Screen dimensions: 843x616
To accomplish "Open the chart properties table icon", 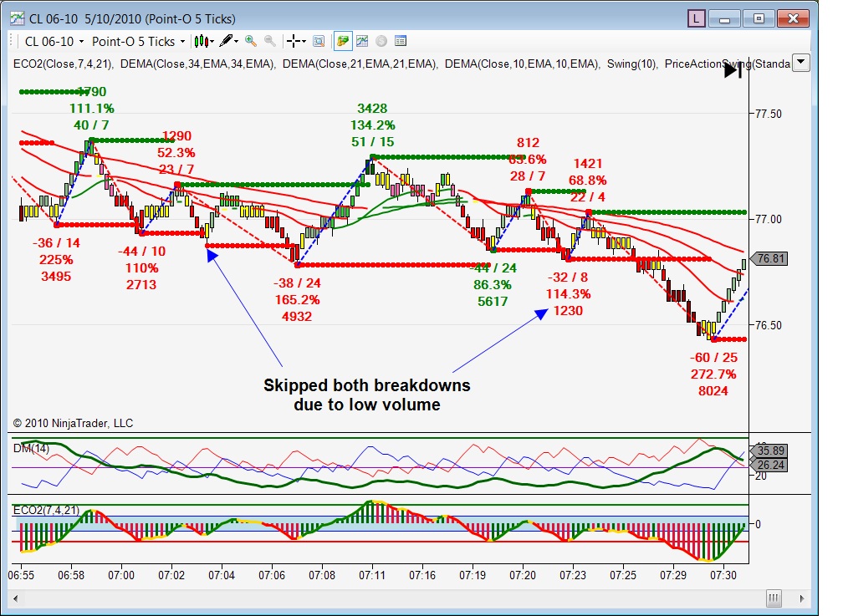I will [x=401, y=41].
